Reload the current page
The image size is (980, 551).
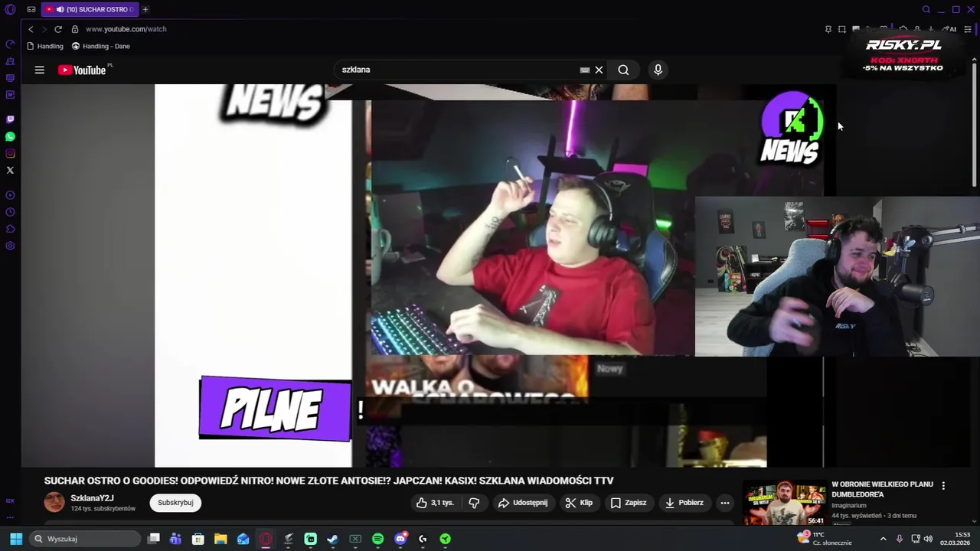(57, 29)
